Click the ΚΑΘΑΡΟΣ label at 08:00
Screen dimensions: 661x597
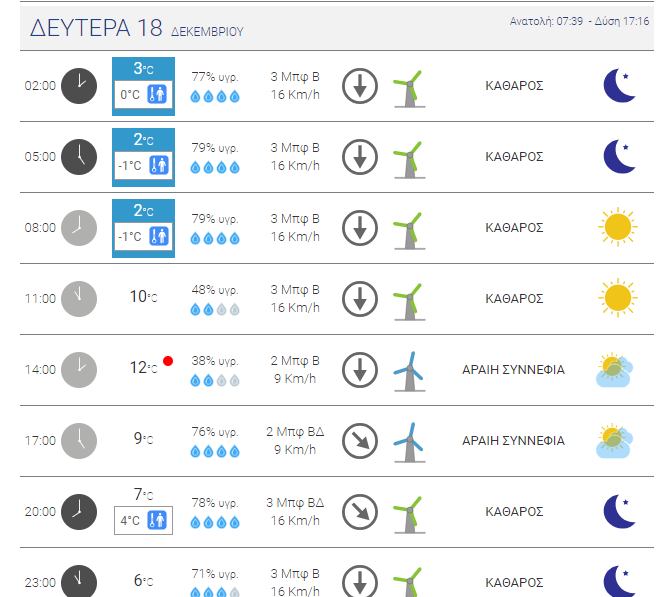(514, 228)
